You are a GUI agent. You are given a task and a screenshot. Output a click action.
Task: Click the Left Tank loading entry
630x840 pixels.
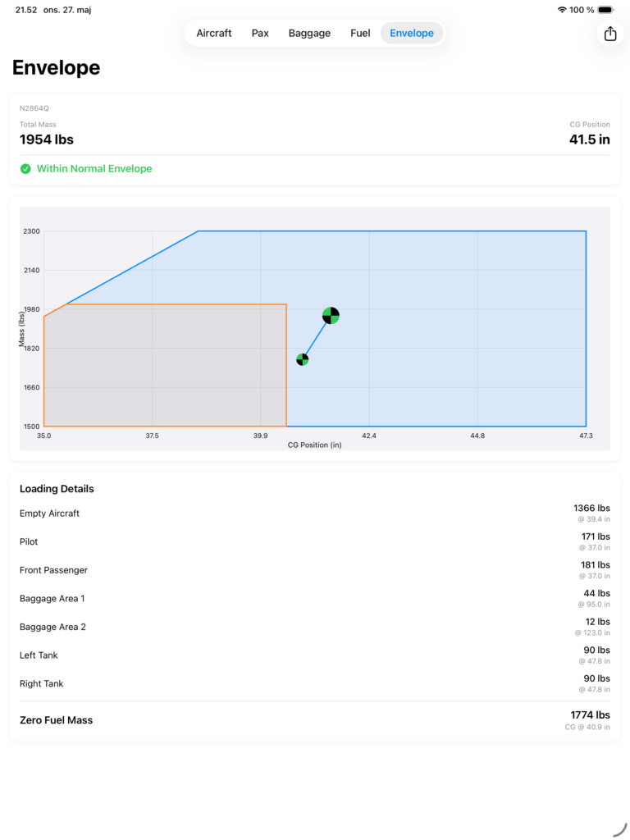click(x=315, y=655)
